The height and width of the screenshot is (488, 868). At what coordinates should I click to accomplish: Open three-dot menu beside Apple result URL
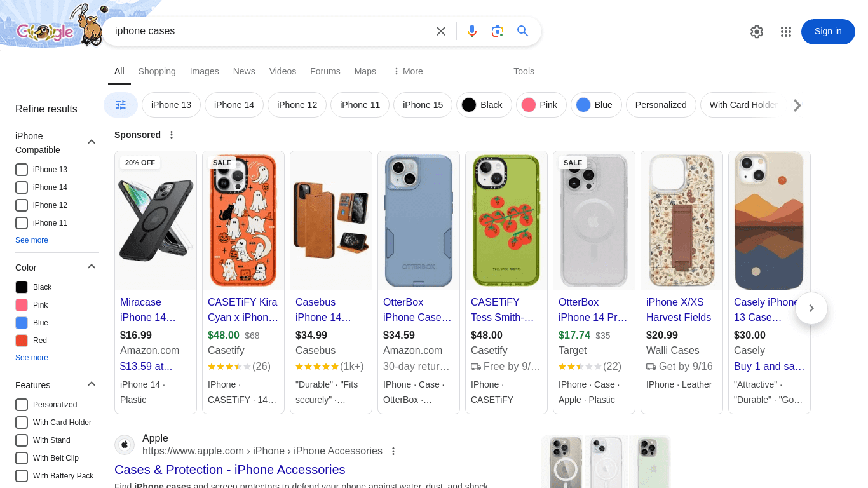coord(393,451)
